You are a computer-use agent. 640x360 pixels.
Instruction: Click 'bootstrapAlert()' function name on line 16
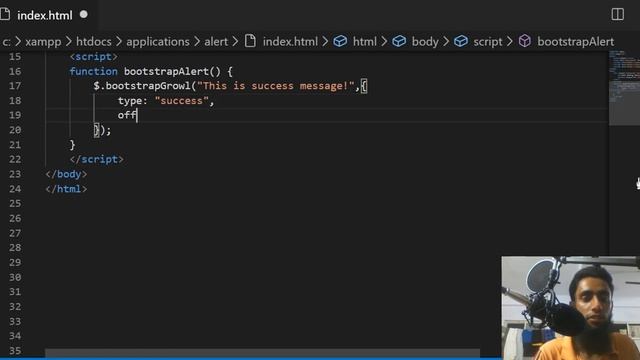[x=172, y=71]
